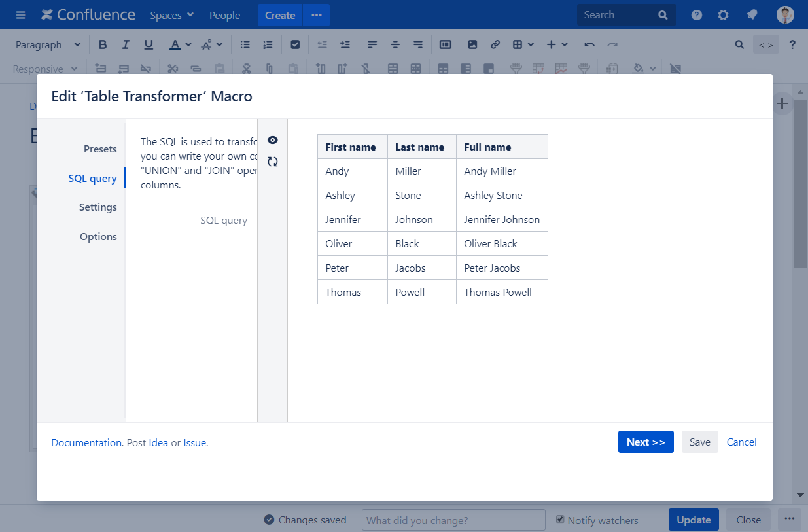Open the Documentation link
This screenshot has width=808, height=532.
[85, 442]
